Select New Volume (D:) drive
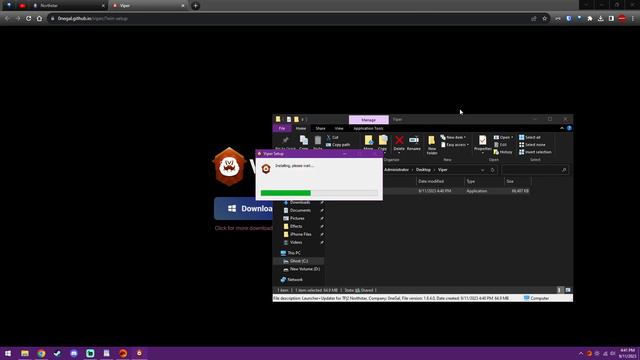 click(x=304, y=269)
